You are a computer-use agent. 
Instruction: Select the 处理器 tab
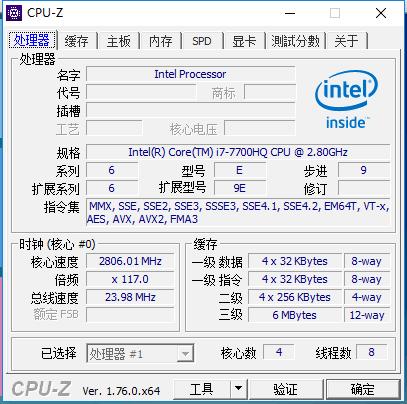tap(32, 40)
